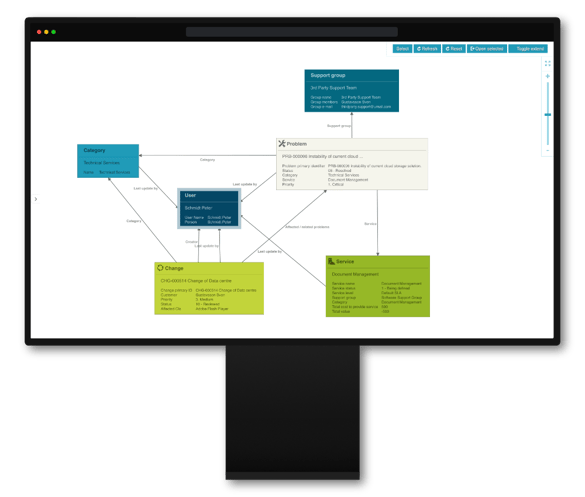Click the Service node icon

pyautogui.click(x=331, y=261)
